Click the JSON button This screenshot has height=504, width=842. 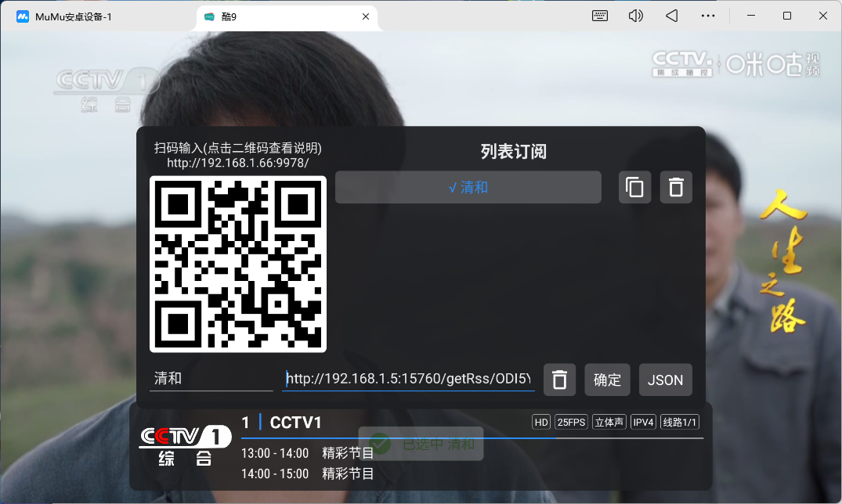click(x=665, y=380)
